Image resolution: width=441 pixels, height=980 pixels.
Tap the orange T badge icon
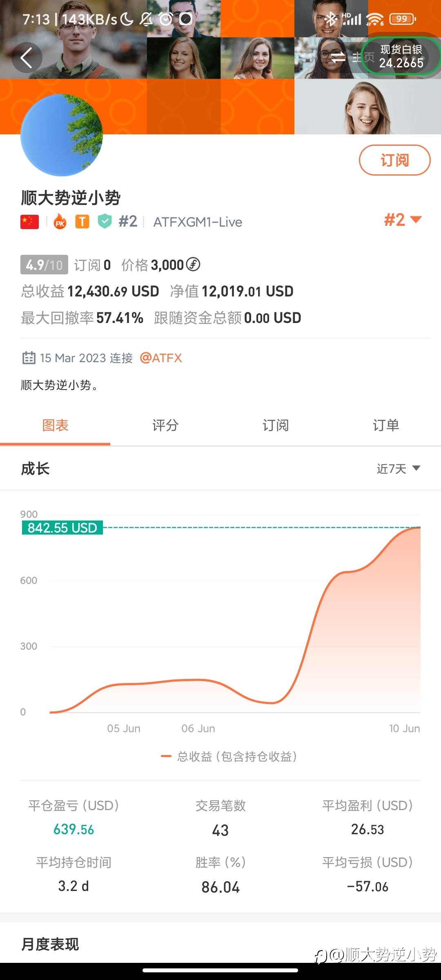(x=82, y=222)
